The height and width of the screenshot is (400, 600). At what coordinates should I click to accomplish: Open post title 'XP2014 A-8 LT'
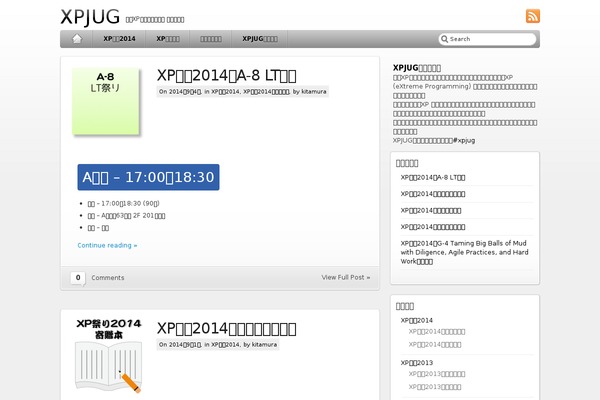point(227,76)
